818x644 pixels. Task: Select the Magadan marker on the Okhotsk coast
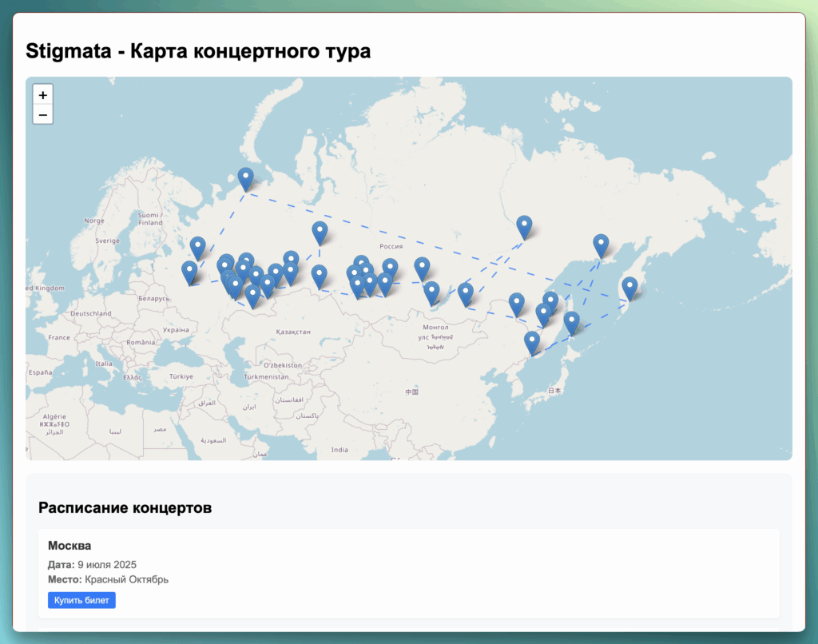[601, 246]
